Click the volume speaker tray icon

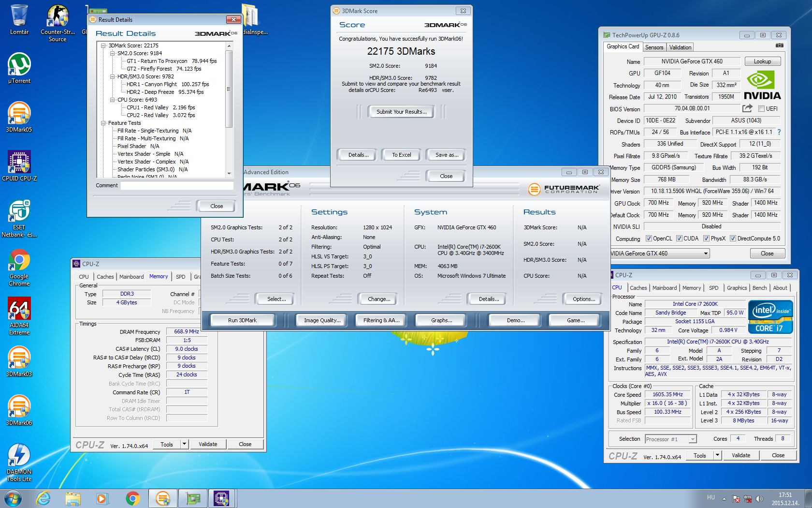[759, 498]
